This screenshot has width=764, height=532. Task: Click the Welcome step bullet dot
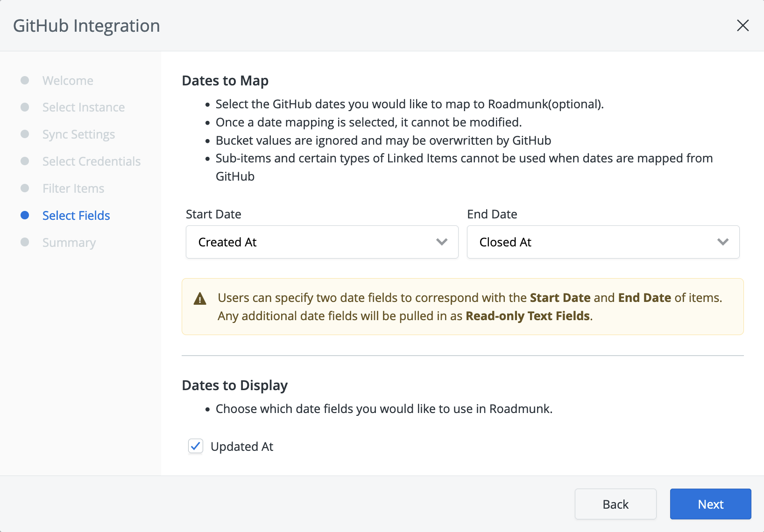pyautogui.click(x=25, y=80)
